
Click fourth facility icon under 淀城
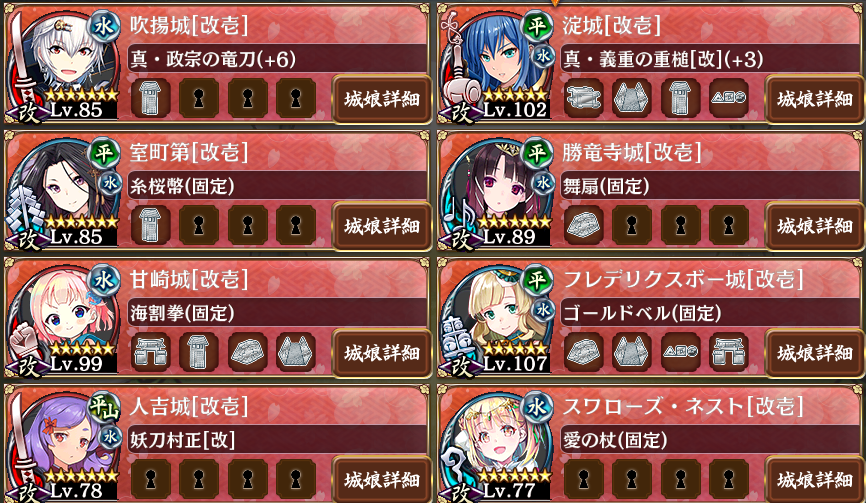pyautogui.click(x=728, y=98)
